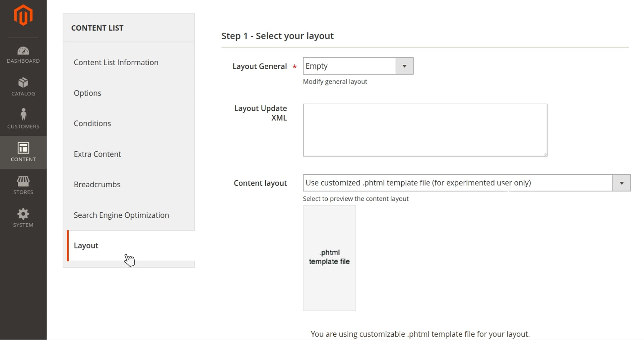This screenshot has height=340, width=644.
Task: Open the Dashboard from the sidebar
Action: (23, 55)
